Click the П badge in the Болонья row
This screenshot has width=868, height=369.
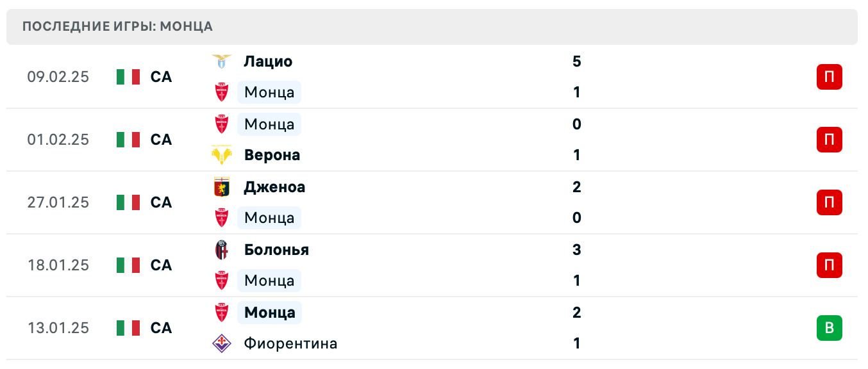click(x=830, y=265)
